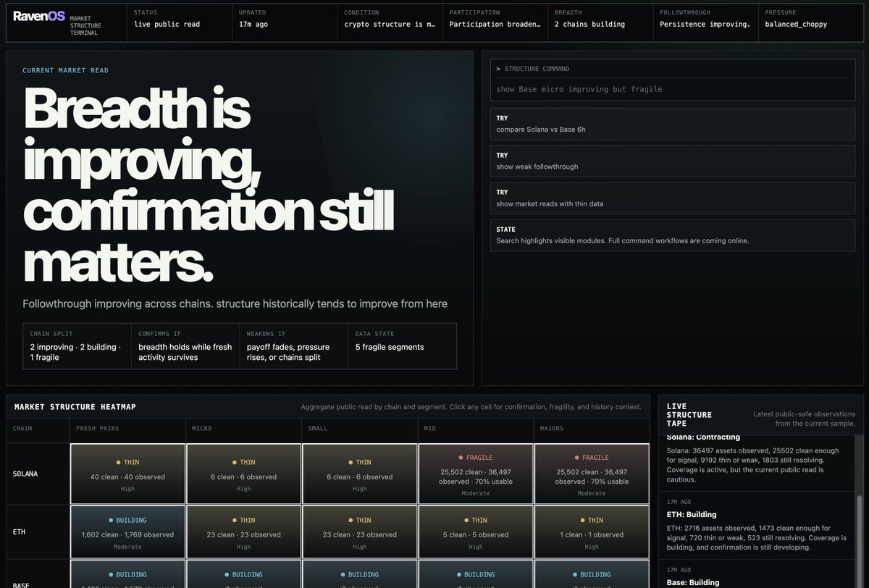Image resolution: width=869 pixels, height=588 pixels.
Task: Open BASE Mid building cell
Action: coord(475,574)
